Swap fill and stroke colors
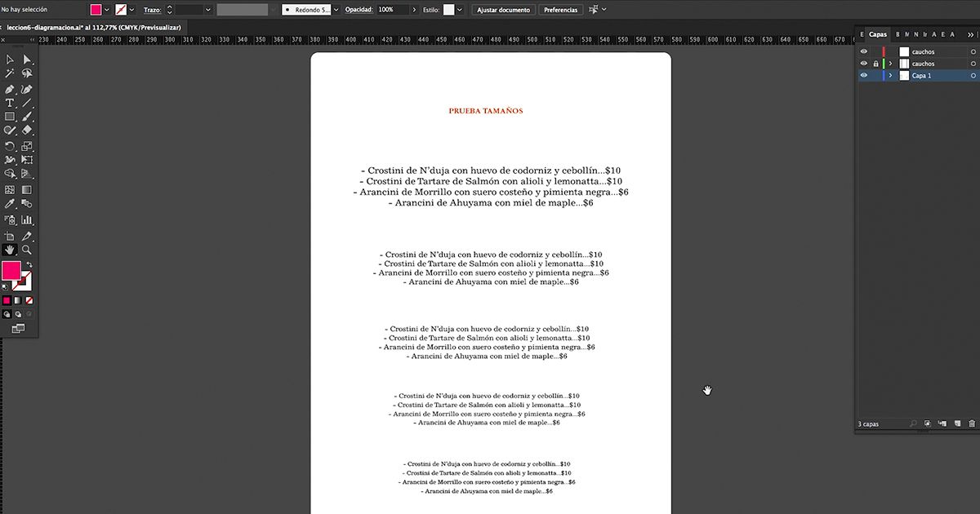This screenshot has width=980, height=514. pyautogui.click(x=29, y=265)
